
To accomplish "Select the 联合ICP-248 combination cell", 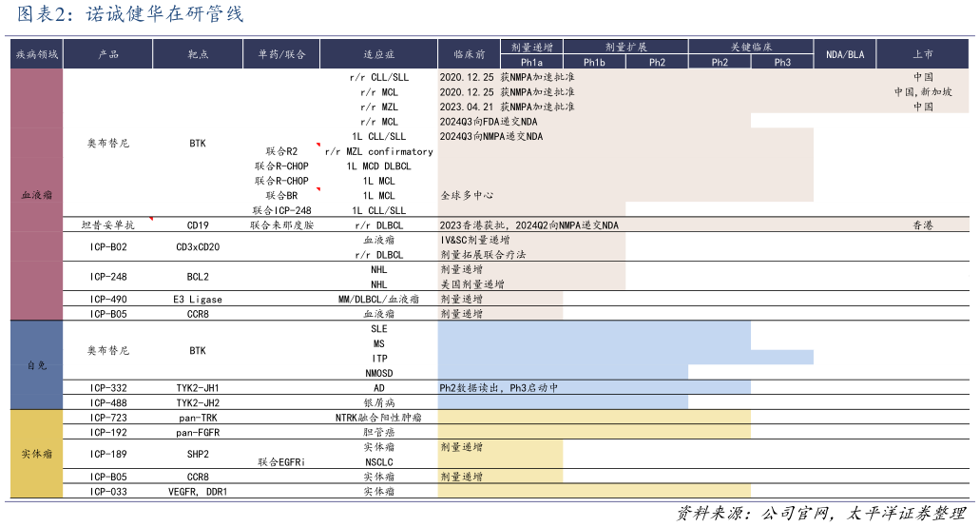I will [x=282, y=210].
